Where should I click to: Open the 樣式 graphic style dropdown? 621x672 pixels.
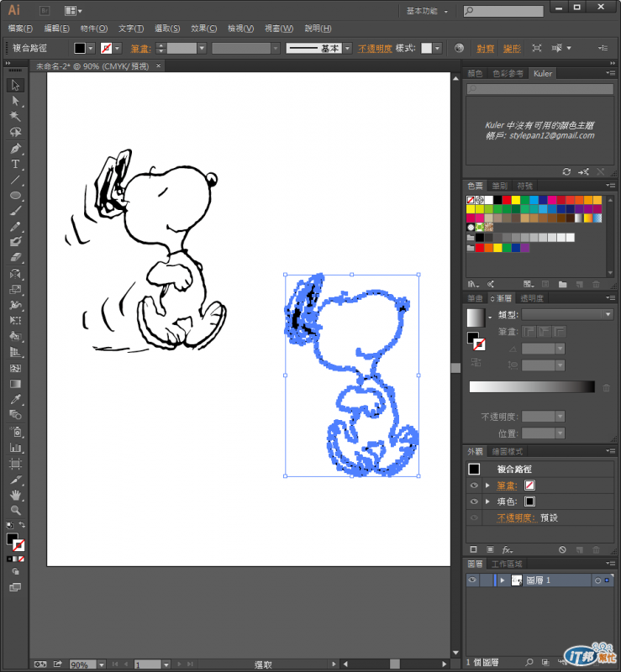tap(437, 49)
